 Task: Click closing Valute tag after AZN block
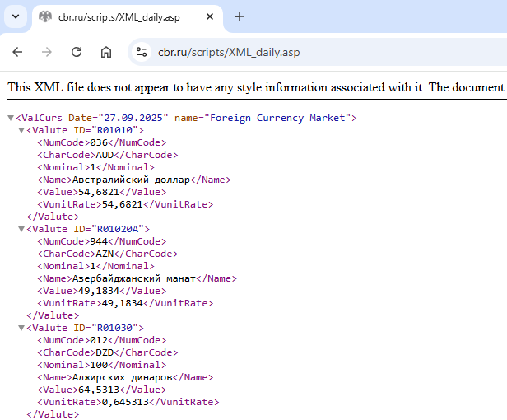(53, 315)
